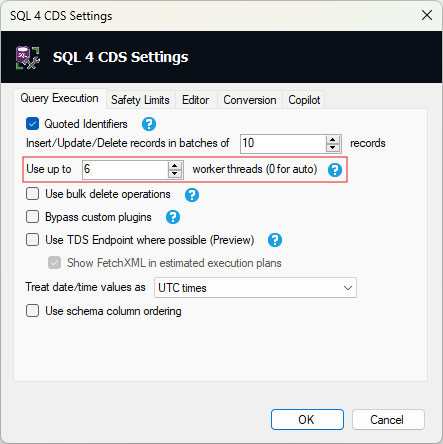This screenshot has width=443, height=444.
Task: Uncheck the Quoted Identifiers checkbox
Action: [x=32, y=124]
